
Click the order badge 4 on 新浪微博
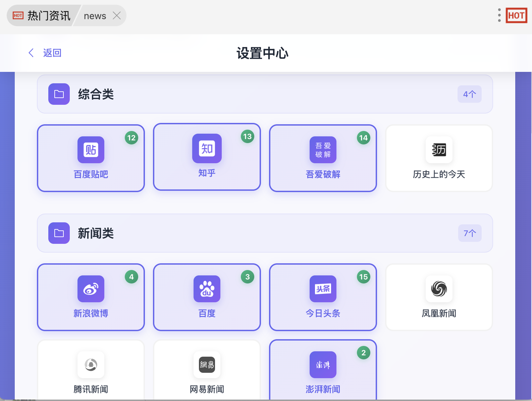click(x=131, y=277)
